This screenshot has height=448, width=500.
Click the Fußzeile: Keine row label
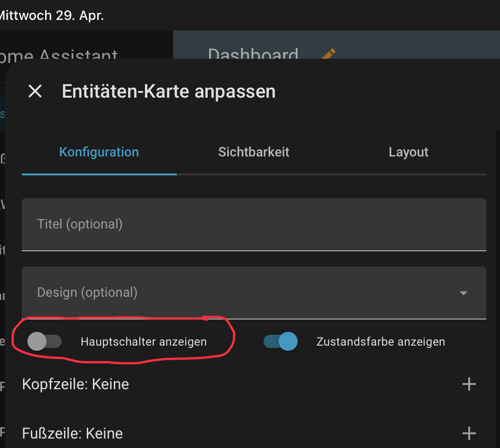[x=73, y=433]
